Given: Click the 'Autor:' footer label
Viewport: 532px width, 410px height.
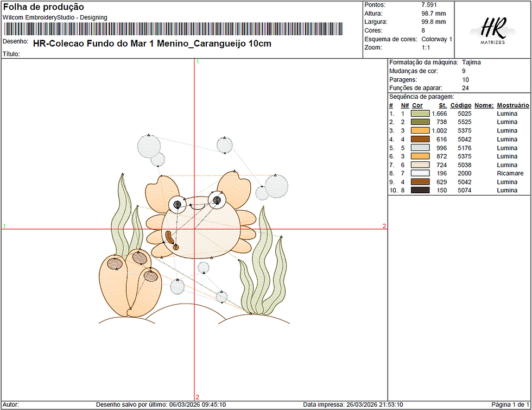Looking at the screenshot, I should point(11,405).
